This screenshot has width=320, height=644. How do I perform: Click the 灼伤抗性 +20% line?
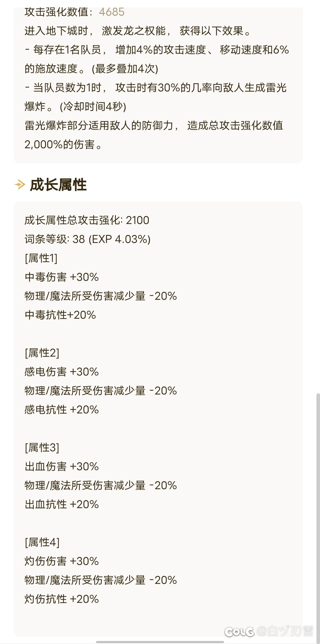pos(62,599)
